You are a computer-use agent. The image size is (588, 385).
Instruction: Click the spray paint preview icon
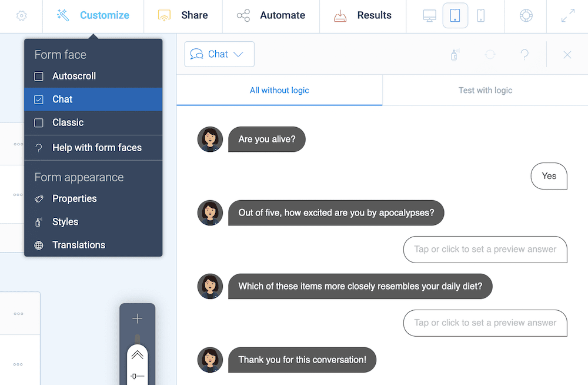pyautogui.click(x=453, y=54)
